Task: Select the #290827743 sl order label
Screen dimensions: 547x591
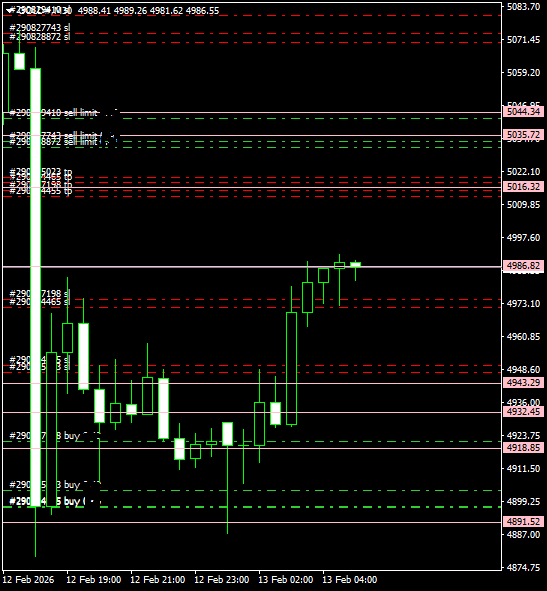Action: coord(40,28)
